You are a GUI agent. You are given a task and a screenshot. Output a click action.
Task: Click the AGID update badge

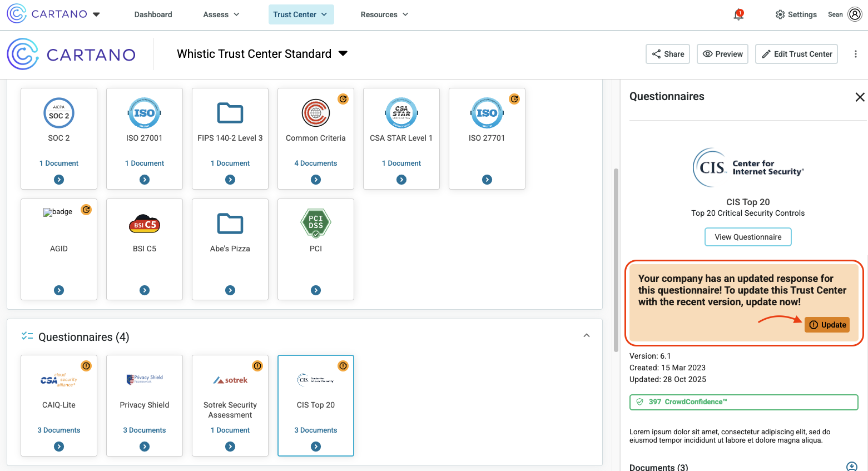coord(86,210)
